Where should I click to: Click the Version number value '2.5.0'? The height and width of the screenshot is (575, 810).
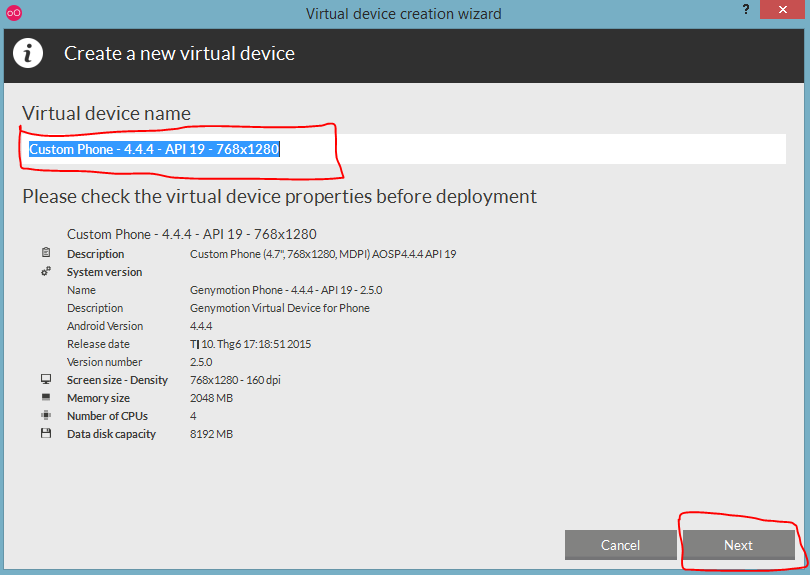(x=201, y=362)
